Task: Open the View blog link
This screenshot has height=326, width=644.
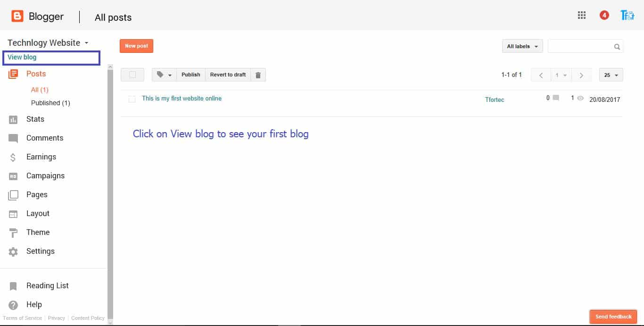Action: pyautogui.click(x=22, y=58)
